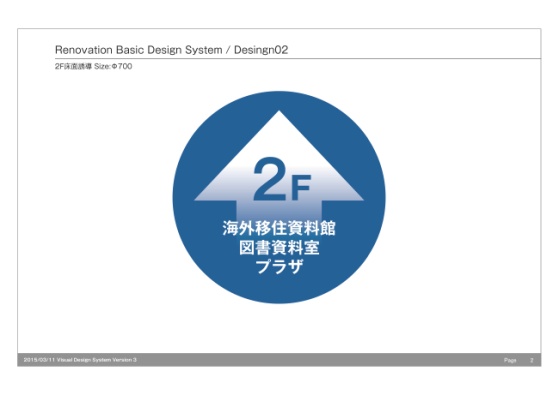The image size is (559, 395).
Task: Click the horizontal rule under the heading
Action: click(298, 58)
